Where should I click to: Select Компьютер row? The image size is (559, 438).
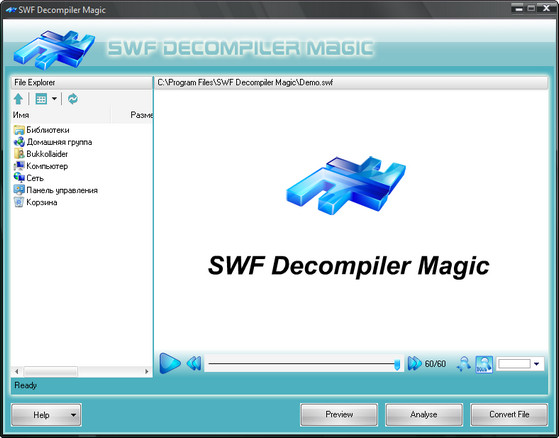tap(41, 166)
